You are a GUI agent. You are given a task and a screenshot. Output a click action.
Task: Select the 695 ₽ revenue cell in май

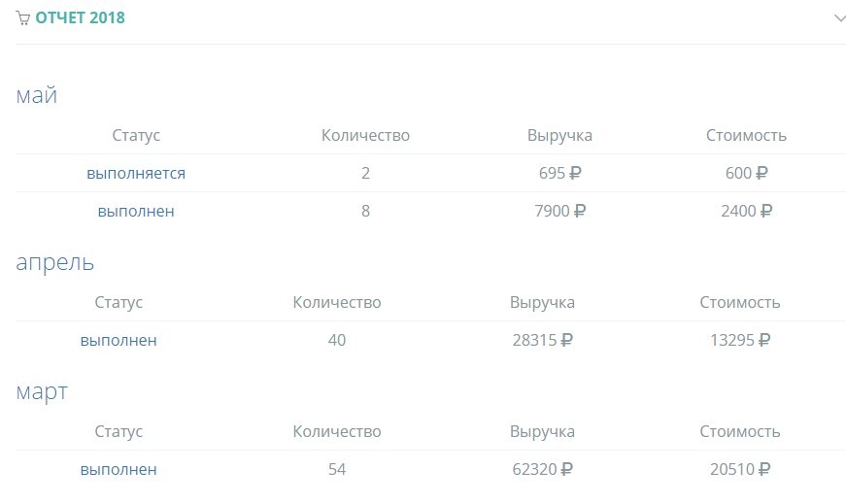click(x=560, y=173)
